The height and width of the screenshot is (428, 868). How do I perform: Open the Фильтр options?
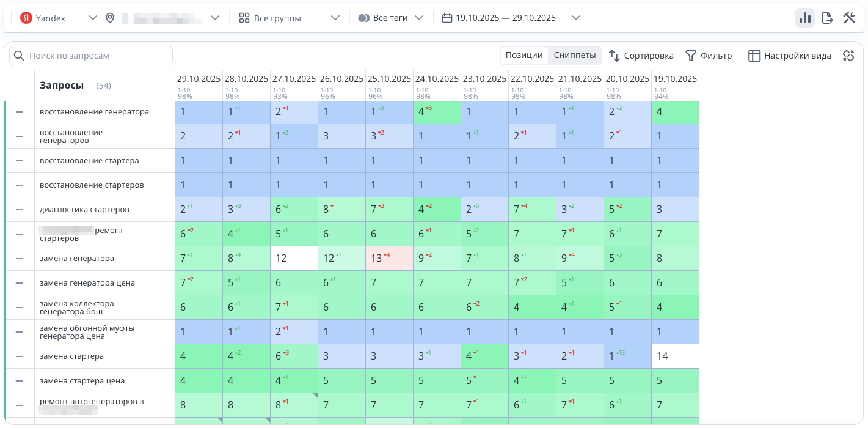click(x=709, y=56)
